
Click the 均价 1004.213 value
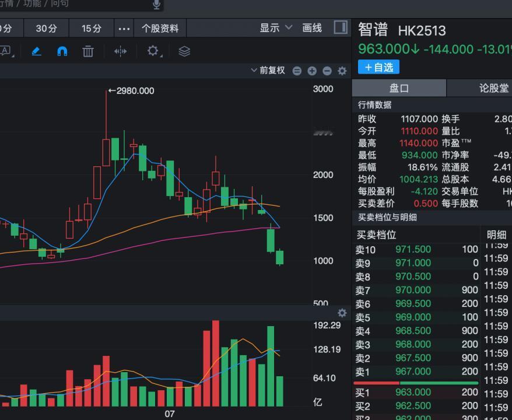click(x=419, y=180)
